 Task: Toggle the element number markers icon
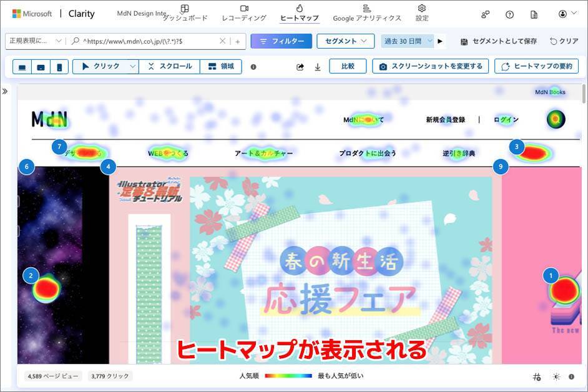pyautogui.click(x=537, y=376)
